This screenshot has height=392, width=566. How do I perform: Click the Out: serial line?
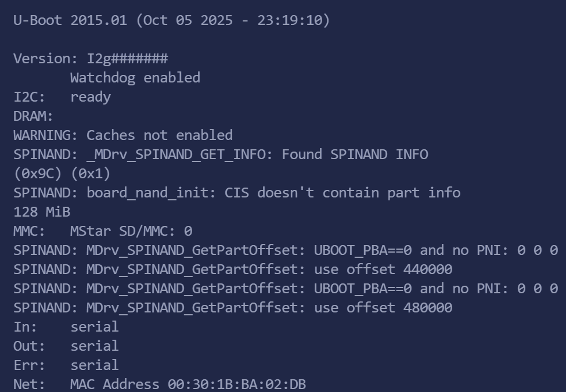66,346
